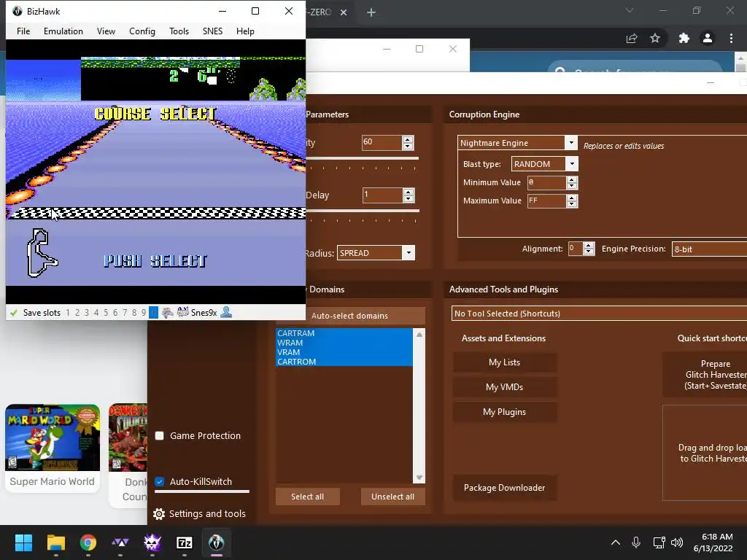Click the green checkmark status icon
Viewport: 747px width, 560px height.
(x=14, y=313)
